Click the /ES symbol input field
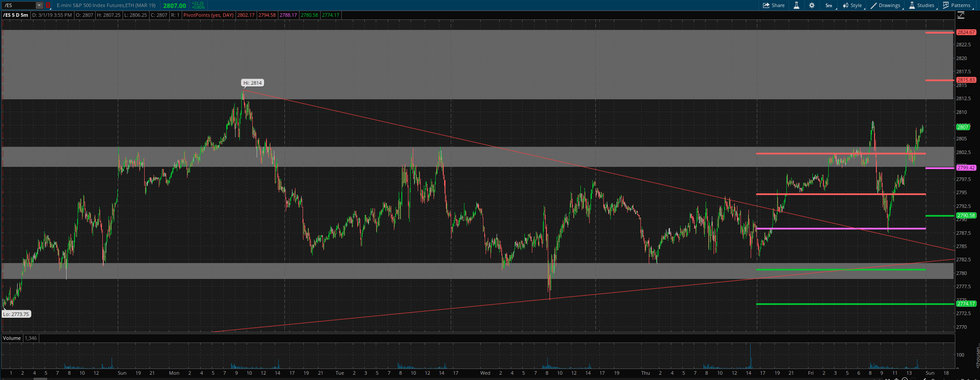 click(x=19, y=5)
